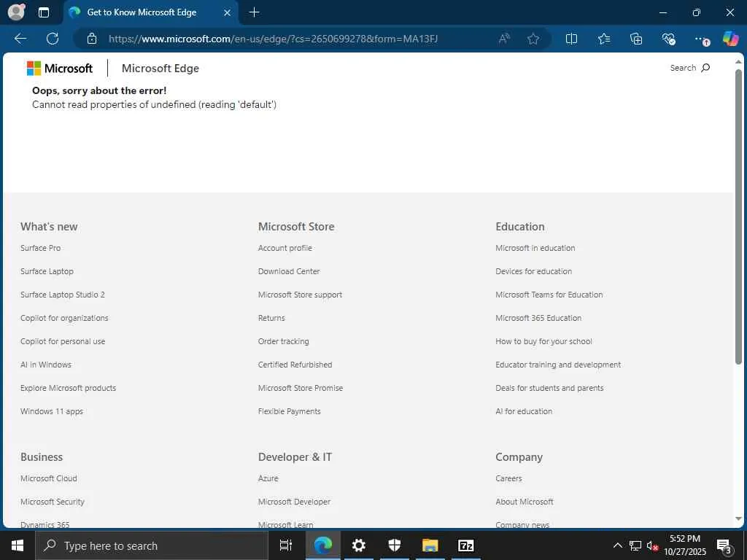Open the Microsoft Developer link
The width and height of the screenshot is (747, 560).
[294, 502]
